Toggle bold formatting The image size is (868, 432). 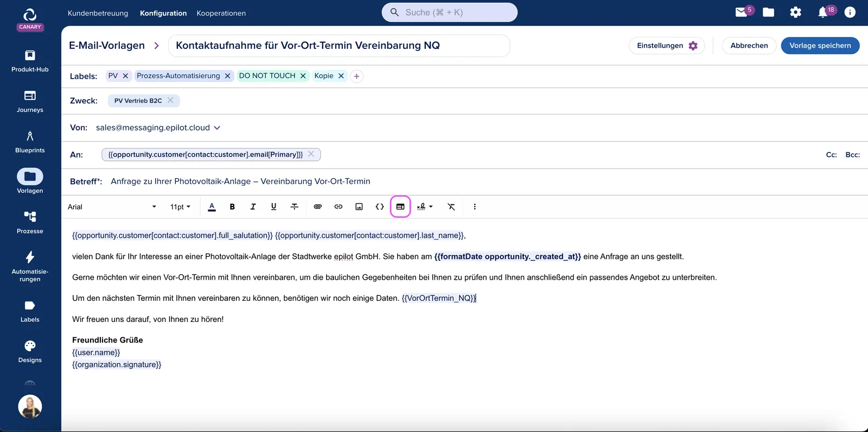point(232,207)
